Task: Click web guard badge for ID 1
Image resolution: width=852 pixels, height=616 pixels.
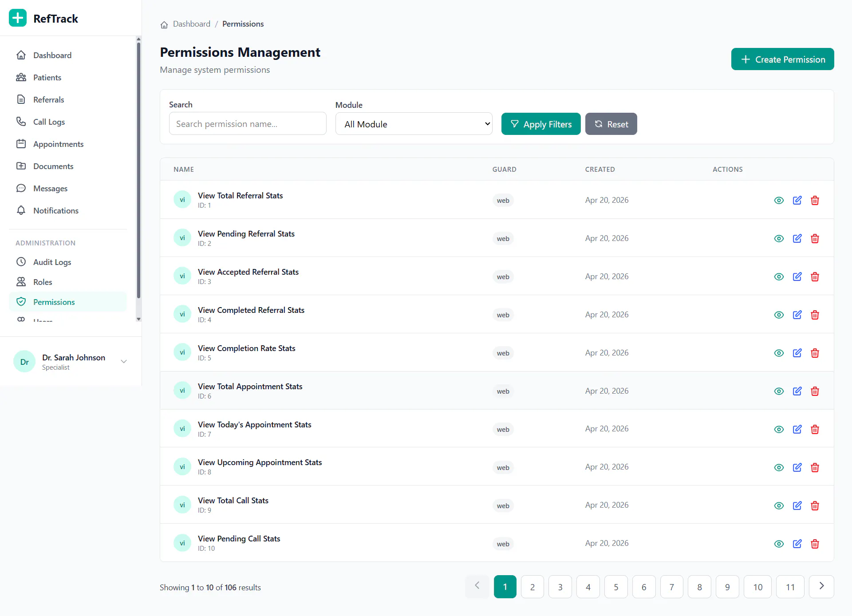Action: (503, 200)
